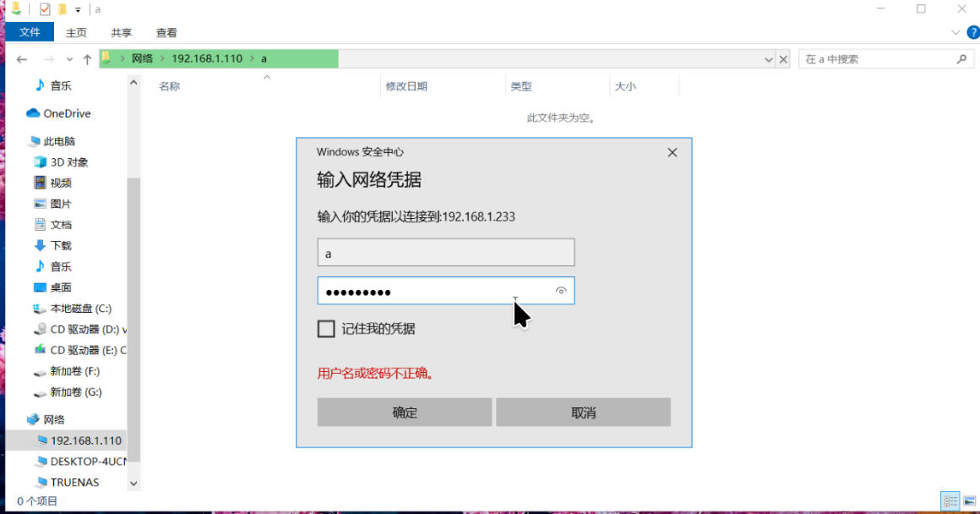This screenshot has height=514, width=980.
Task: Cancel dialog with 取消 button
Action: [x=583, y=413]
